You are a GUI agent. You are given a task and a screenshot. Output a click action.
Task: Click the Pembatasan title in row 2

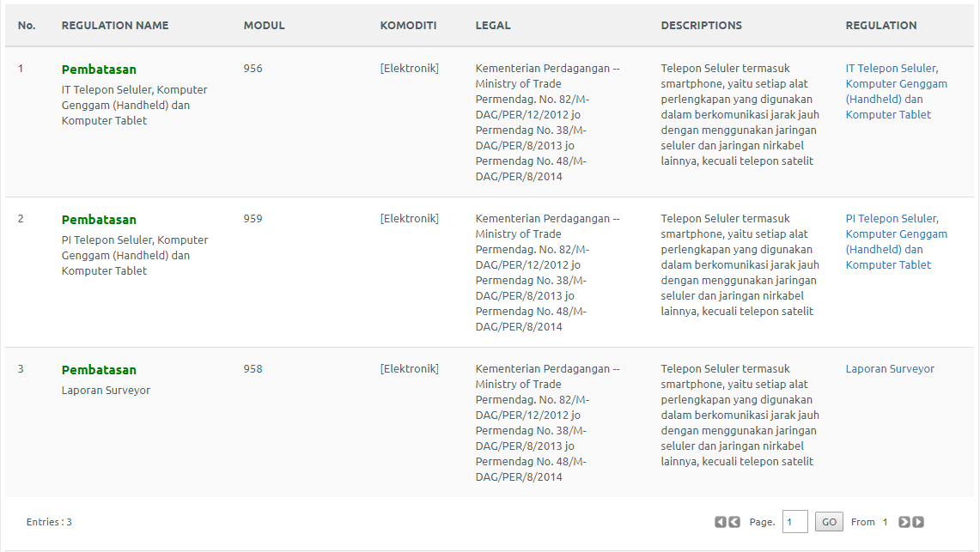(x=99, y=220)
